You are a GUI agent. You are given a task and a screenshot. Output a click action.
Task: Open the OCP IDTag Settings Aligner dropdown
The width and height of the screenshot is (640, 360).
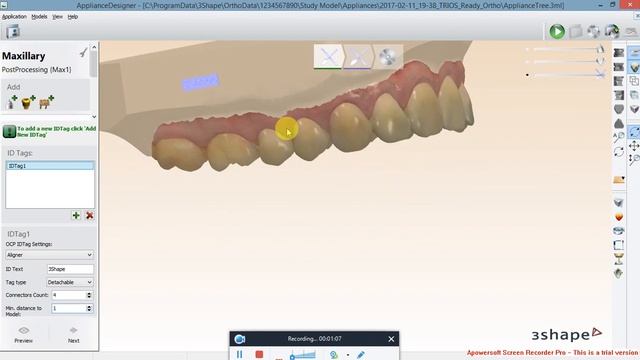tap(49, 255)
